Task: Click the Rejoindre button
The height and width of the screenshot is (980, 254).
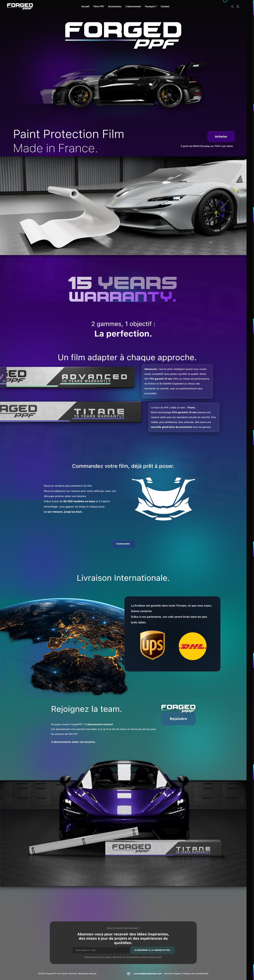Action: tap(178, 719)
